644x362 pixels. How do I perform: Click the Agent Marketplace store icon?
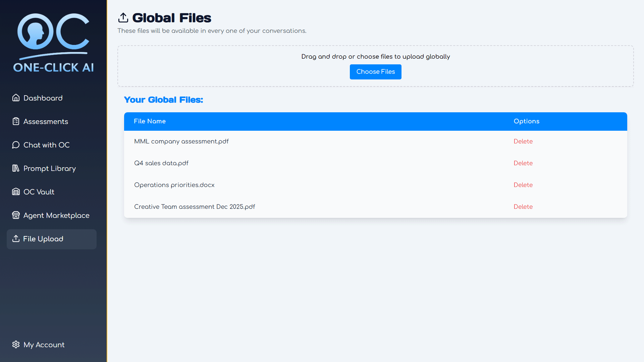coord(16,215)
